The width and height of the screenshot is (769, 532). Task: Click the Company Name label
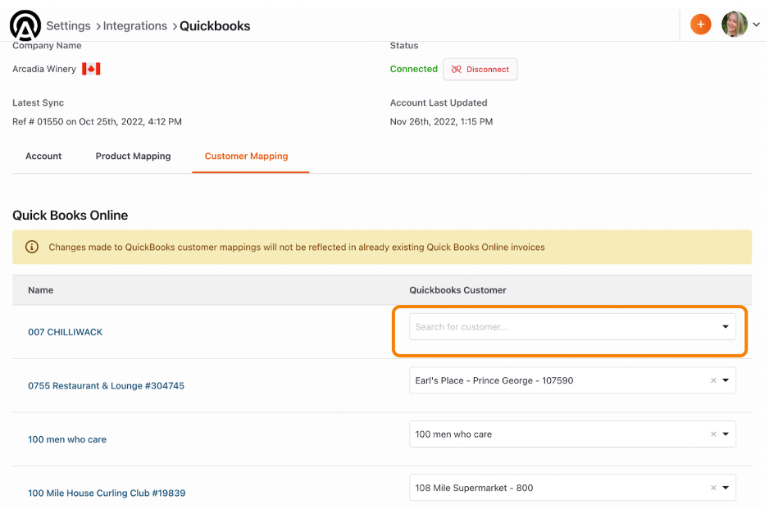[x=47, y=46]
